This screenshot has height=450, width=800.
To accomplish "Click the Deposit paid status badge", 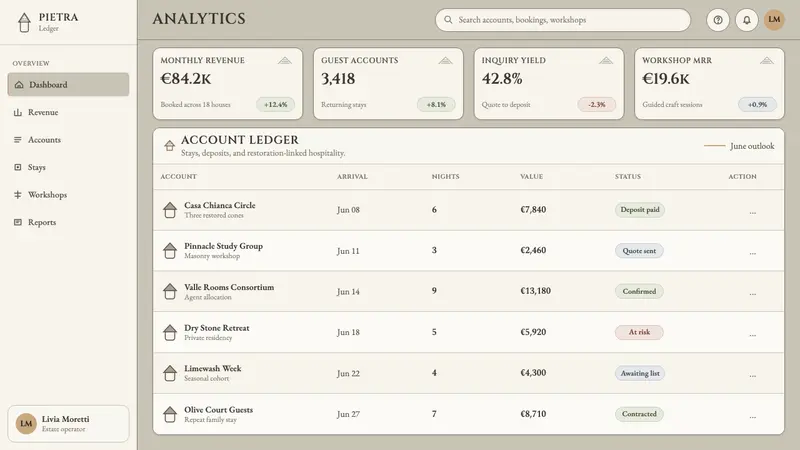I will click(640, 210).
